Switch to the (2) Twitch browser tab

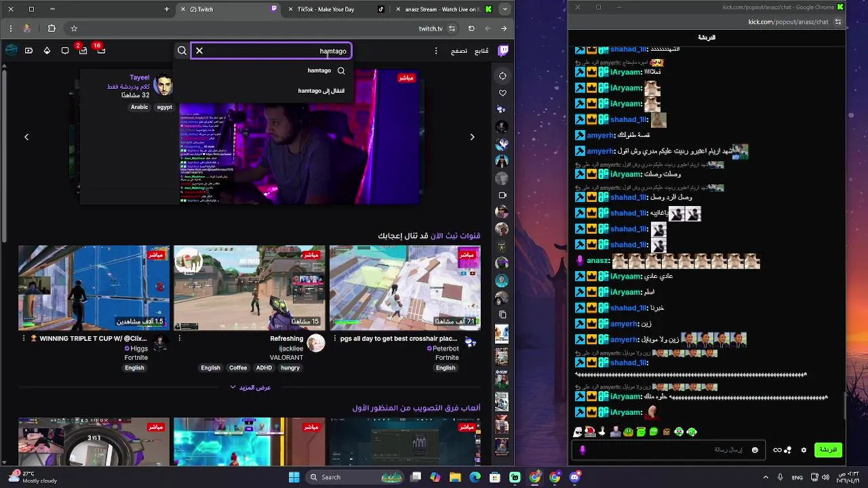click(229, 9)
